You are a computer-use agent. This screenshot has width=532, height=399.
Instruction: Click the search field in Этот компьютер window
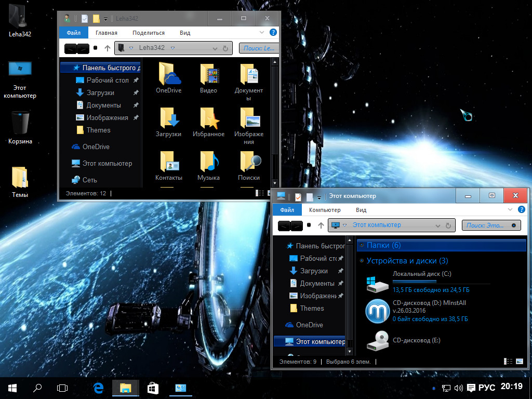click(x=486, y=225)
